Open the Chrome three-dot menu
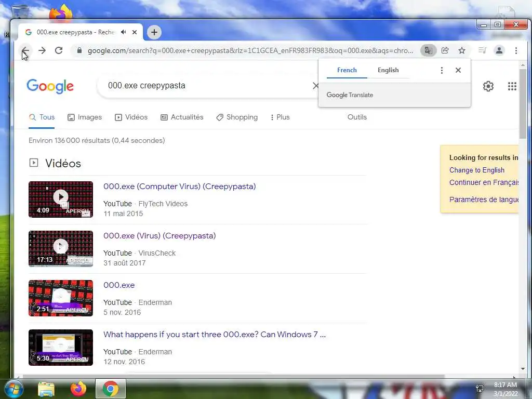Screen dimensions: 532x399 516,50
